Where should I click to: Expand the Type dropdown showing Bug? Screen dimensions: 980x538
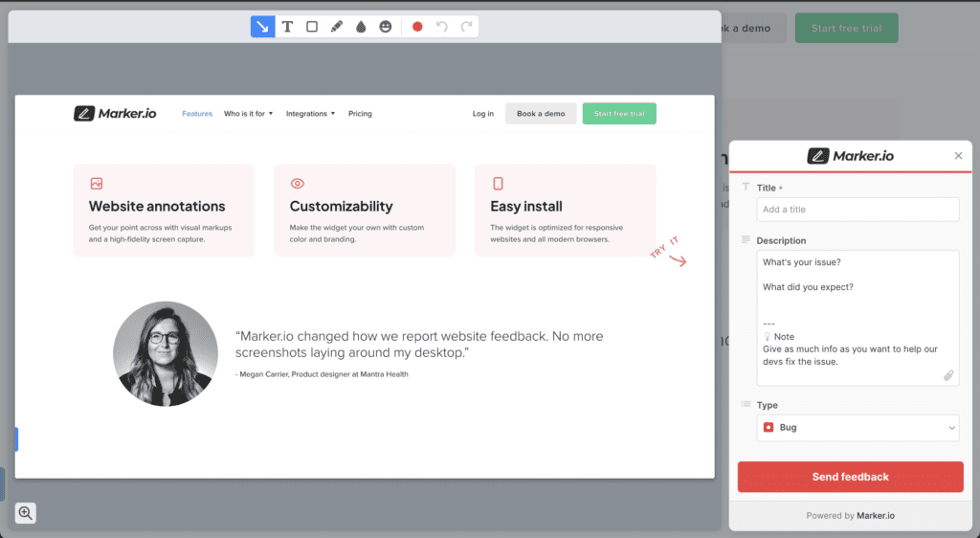tap(857, 428)
